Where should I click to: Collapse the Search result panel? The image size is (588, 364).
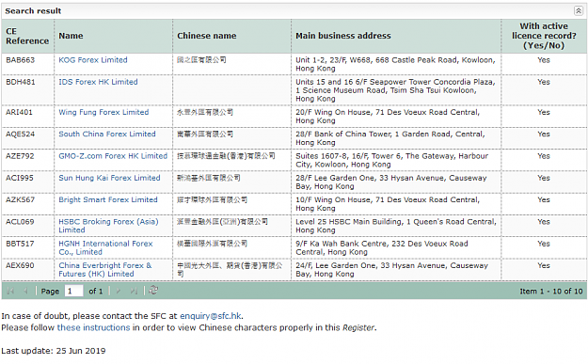(579, 10)
